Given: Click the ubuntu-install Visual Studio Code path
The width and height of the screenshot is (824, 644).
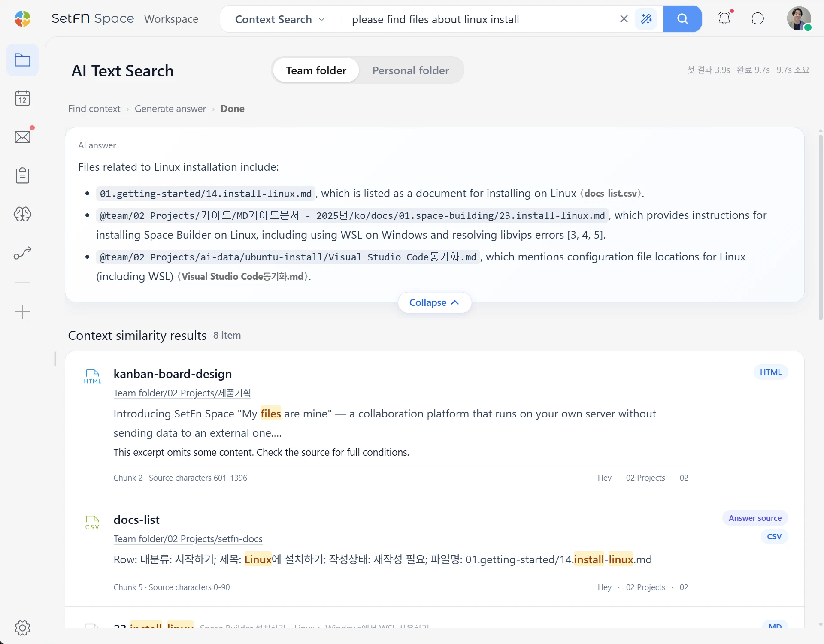Looking at the screenshot, I should (288, 257).
